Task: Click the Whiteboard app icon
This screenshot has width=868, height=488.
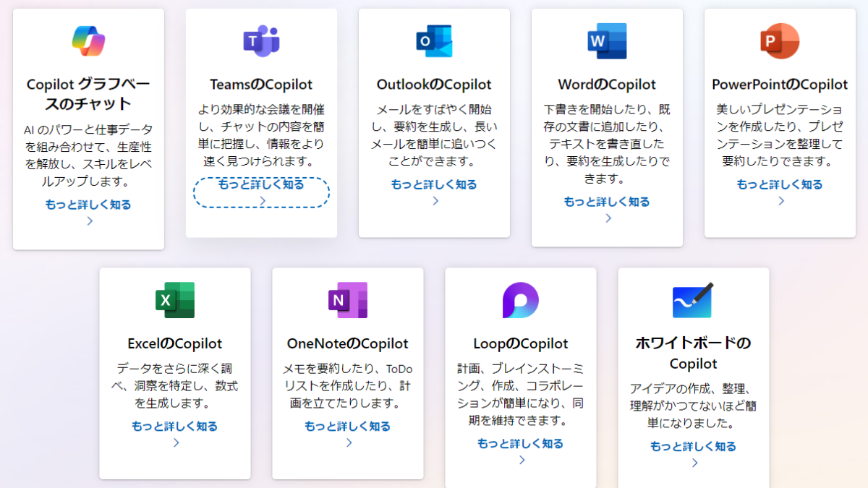Action: click(x=693, y=301)
